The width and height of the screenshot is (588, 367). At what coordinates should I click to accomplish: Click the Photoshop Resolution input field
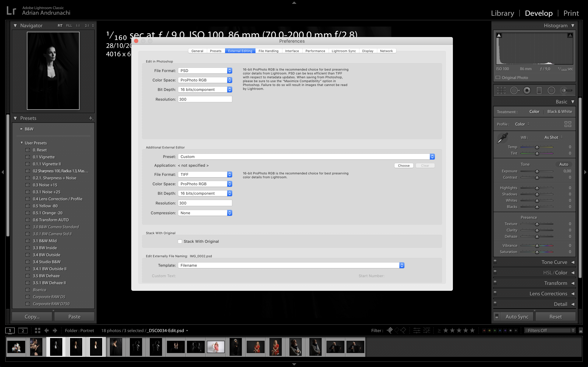click(x=205, y=99)
